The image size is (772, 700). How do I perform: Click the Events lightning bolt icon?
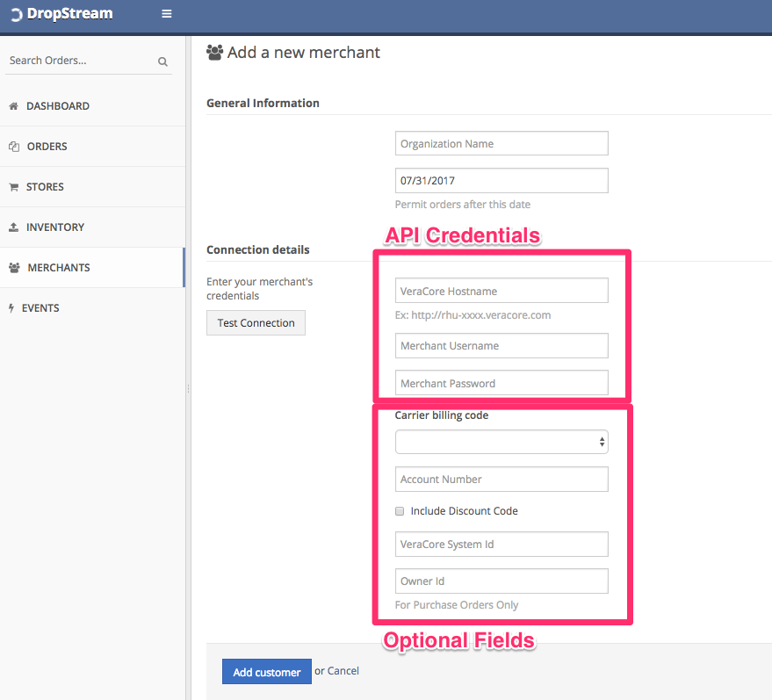click(x=11, y=308)
